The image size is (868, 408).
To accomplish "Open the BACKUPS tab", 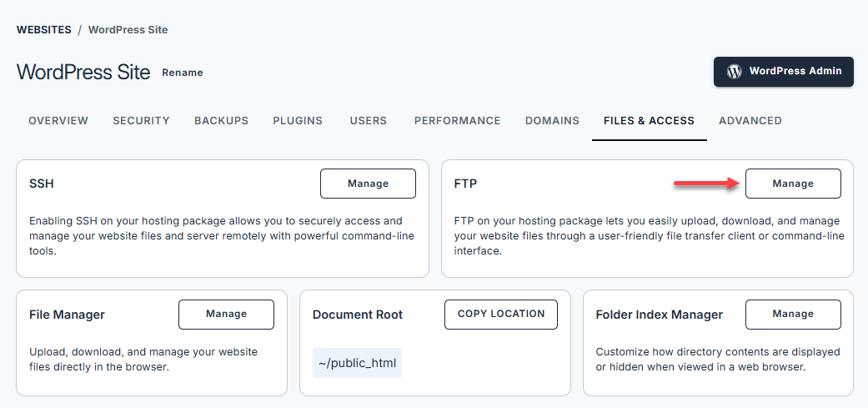I will tap(222, 121).
